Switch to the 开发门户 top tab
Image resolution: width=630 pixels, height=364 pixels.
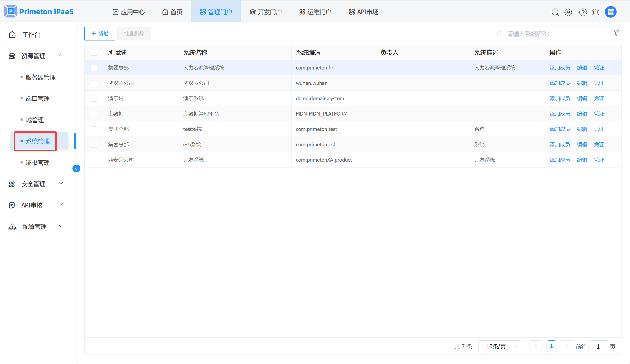coord(266,12)
